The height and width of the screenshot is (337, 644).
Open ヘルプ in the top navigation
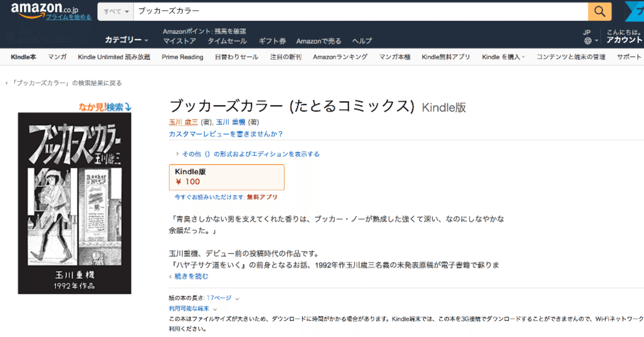(362, 41)
